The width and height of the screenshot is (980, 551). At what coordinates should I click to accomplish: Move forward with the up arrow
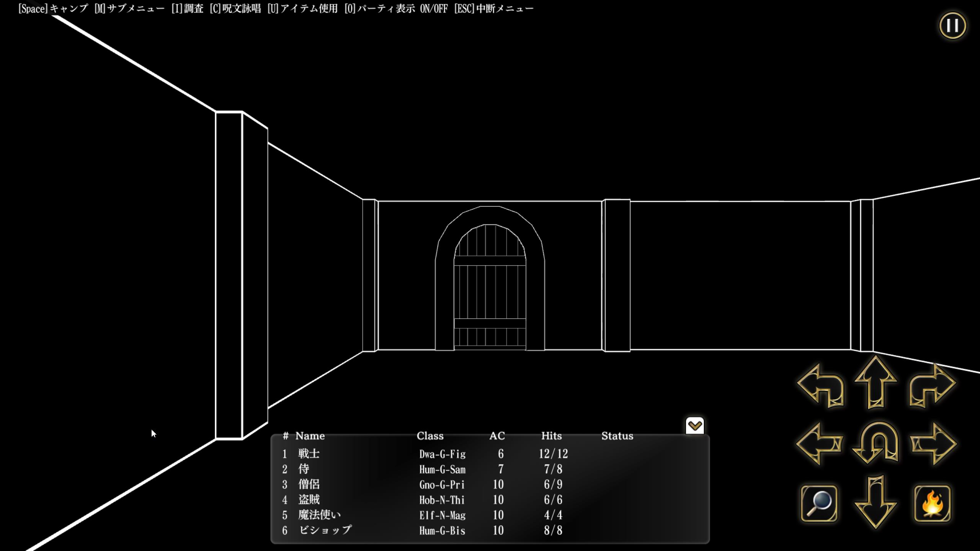875,382
